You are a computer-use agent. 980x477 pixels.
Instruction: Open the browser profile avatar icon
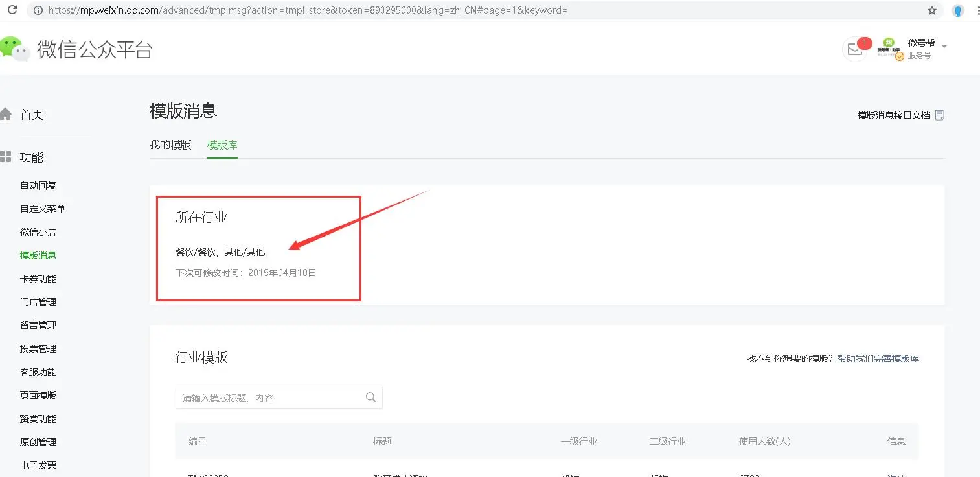[x=957, y=10]
